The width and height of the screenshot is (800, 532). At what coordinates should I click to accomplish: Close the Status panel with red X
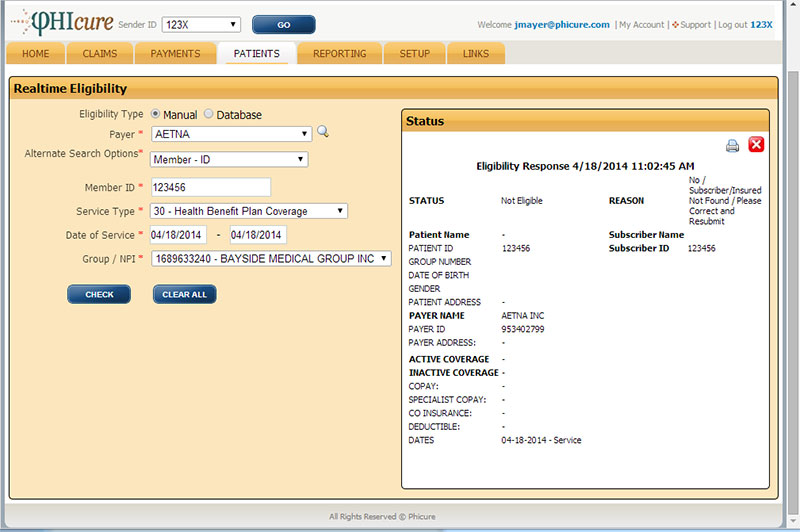tap(756, 145)
